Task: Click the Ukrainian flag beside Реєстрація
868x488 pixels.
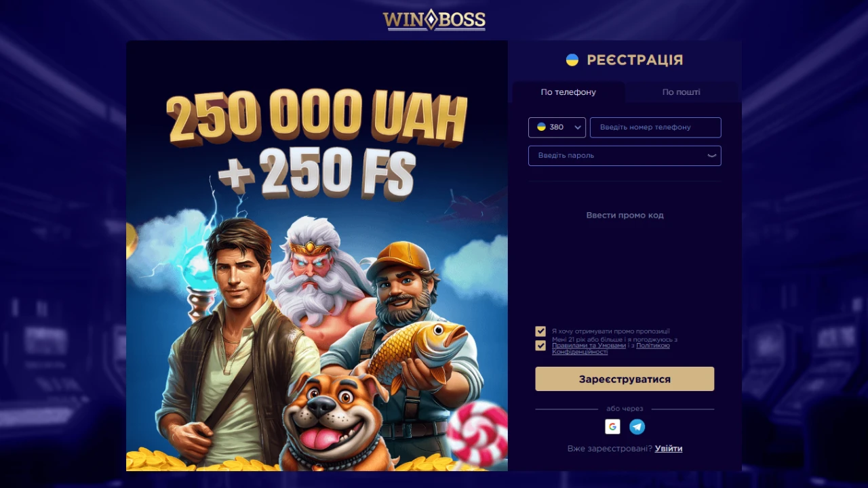Action: pyautogui.click(x=572, y=60)
